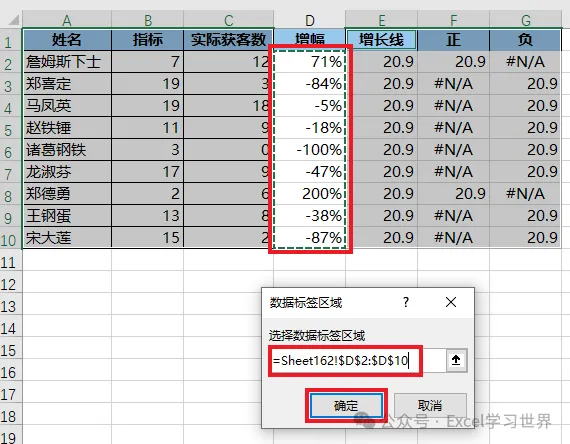The width and height of the screenshot is (570, 444).
Task: Click 指标 value 13 for 王钢蛋
Action: pyautogui.click(x=148, y=216)
